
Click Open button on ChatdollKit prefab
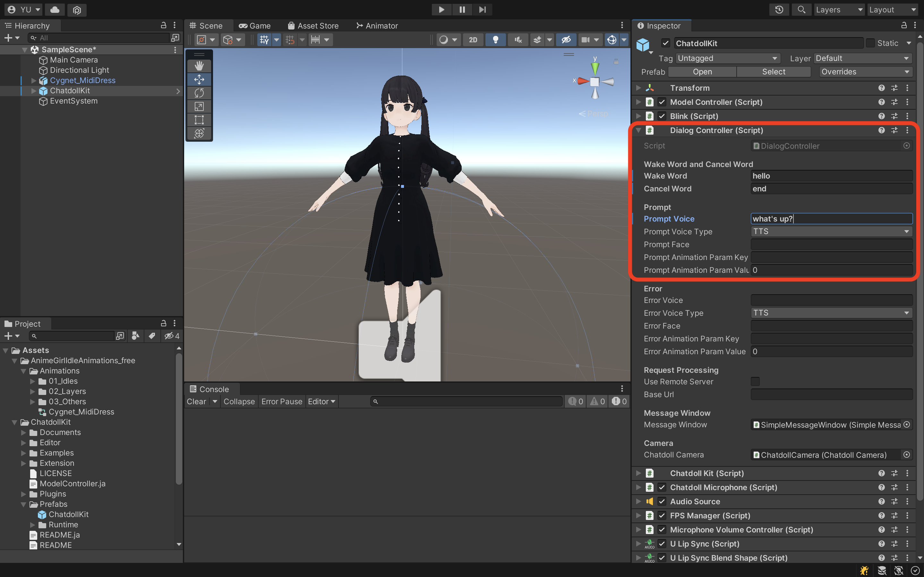pos(694,71)
